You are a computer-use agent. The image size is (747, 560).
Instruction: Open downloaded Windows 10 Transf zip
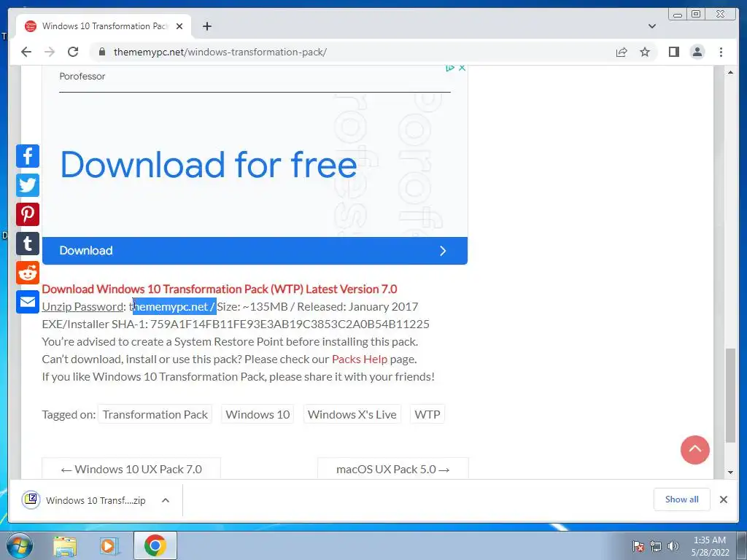click(x=84, y=500)
